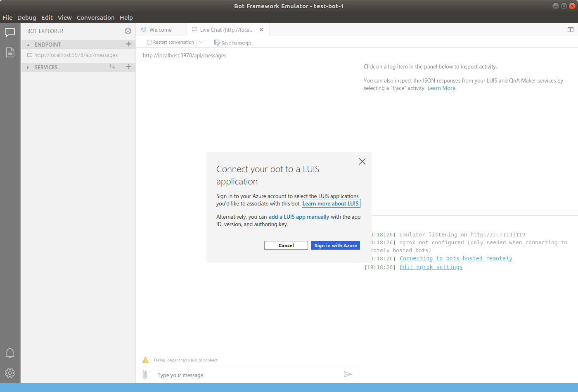Open Connecting to bots hosted remotely link
The image size is (578, 392).
(x=456, y=258)
